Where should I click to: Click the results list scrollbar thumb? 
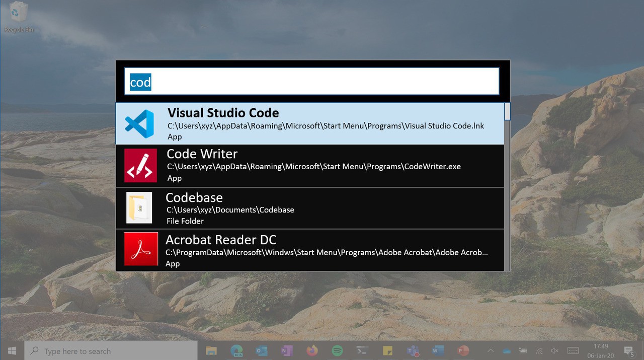coord(507,111)
